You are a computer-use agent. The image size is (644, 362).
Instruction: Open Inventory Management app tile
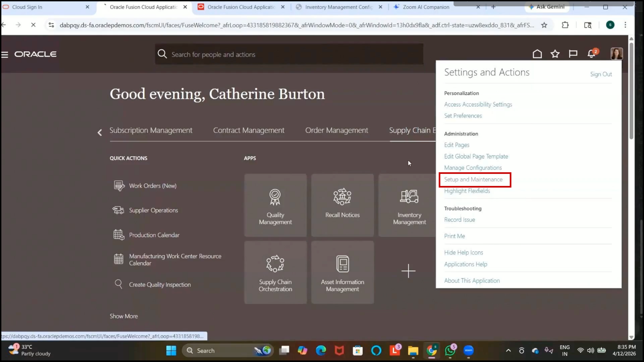[408, 205]
